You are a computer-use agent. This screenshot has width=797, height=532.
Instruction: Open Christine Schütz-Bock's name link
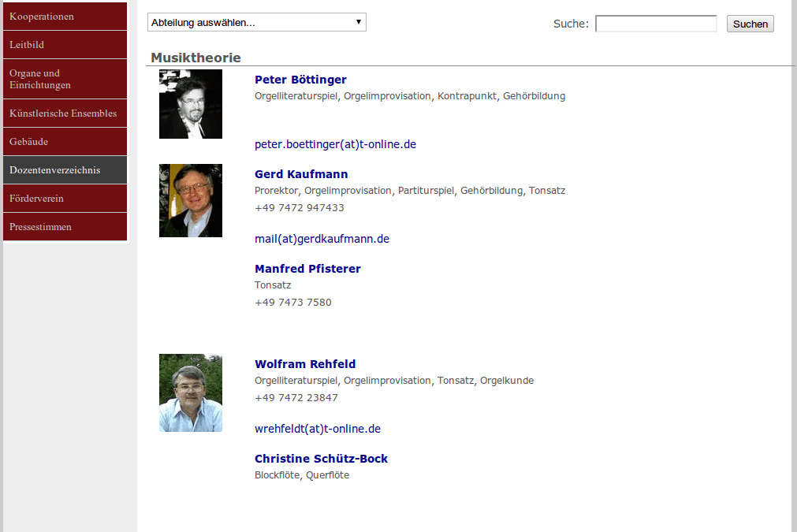(x=321, y=459)
